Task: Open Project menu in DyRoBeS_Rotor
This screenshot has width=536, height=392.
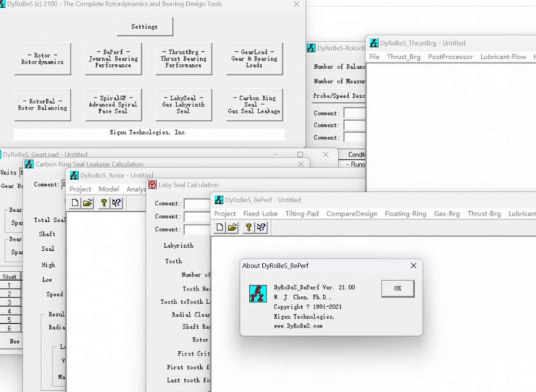Action: [80, 189]
